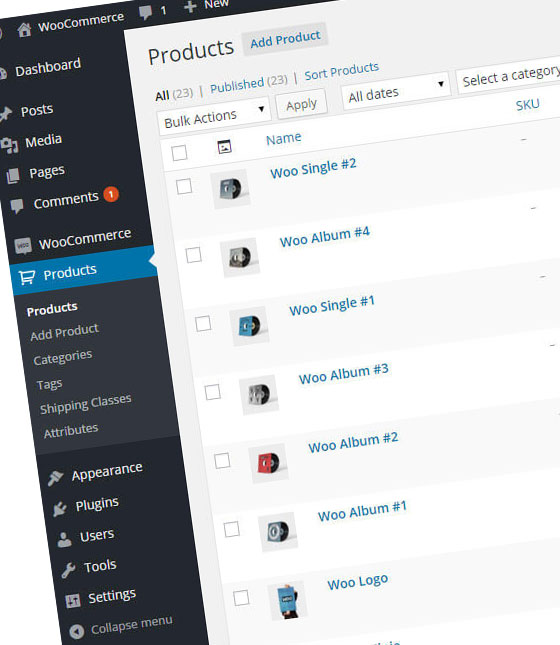Open the All dates filter dropdown

coord(395,91)
